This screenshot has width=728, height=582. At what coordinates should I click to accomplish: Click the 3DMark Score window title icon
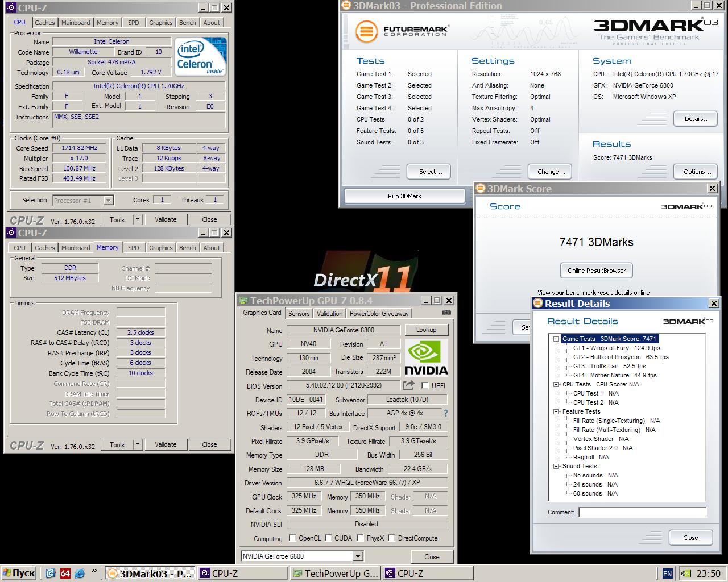click(481, 189)
